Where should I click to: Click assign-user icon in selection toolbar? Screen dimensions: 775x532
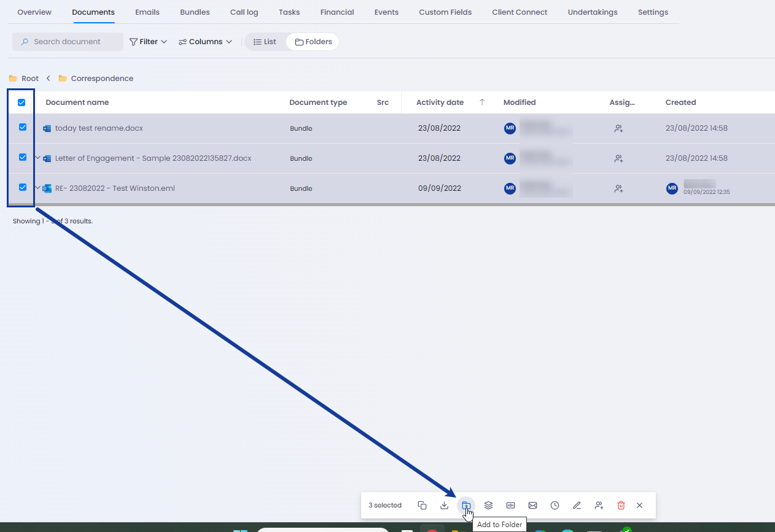599,505
